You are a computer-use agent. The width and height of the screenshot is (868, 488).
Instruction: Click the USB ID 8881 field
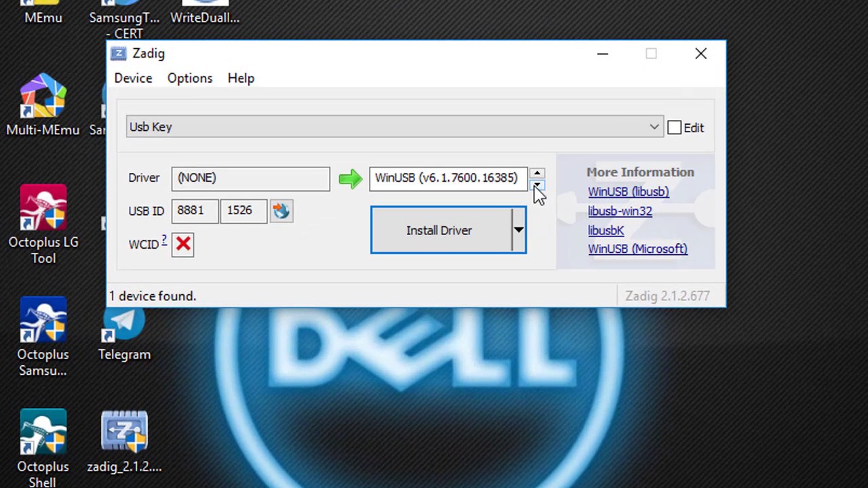[x=195, y=211]
